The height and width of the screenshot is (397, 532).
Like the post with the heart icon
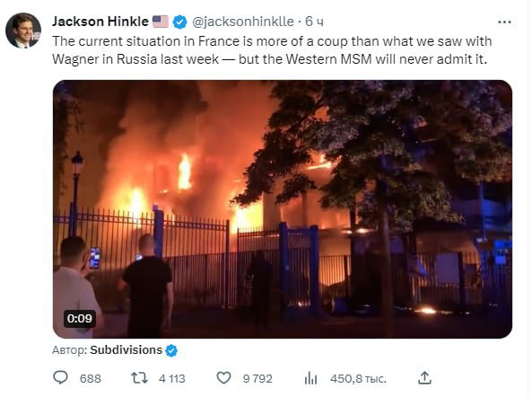coord(223,378)
